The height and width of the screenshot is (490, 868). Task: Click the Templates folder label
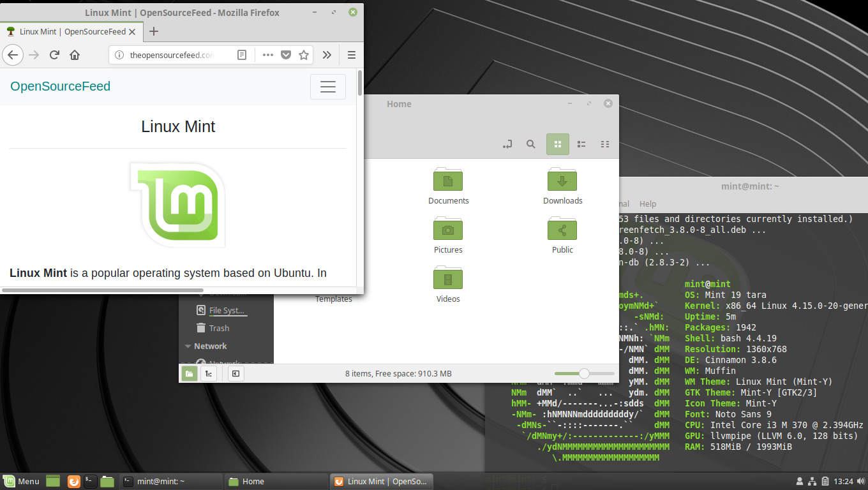(x=334, y=299)
